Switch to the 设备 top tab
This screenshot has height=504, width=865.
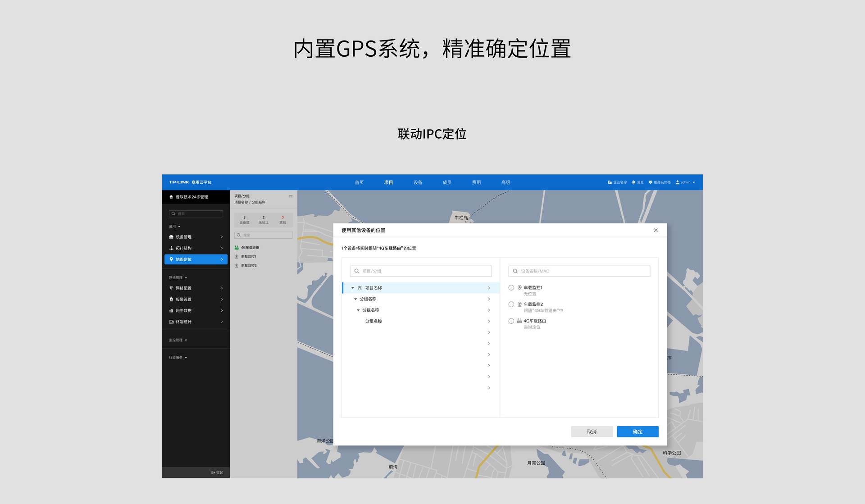(x=418, y=182)
